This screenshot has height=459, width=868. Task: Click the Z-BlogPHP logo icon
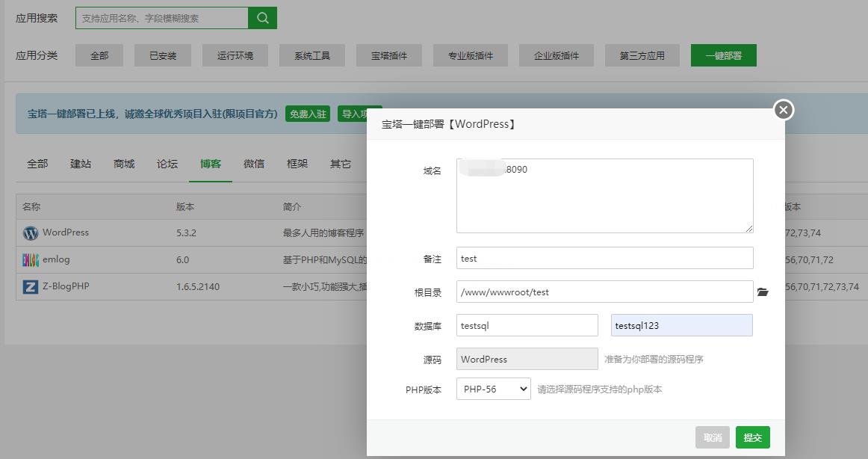point(31,287)
